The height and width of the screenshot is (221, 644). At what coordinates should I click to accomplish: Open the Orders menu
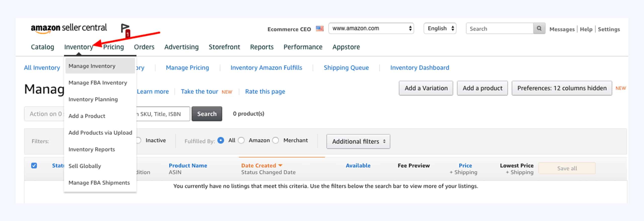pos(144,47)
